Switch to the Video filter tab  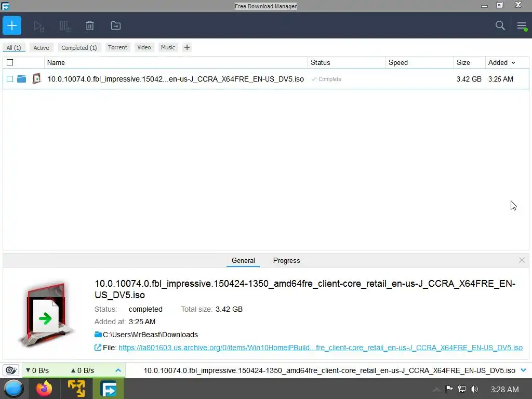coord(144,47)
